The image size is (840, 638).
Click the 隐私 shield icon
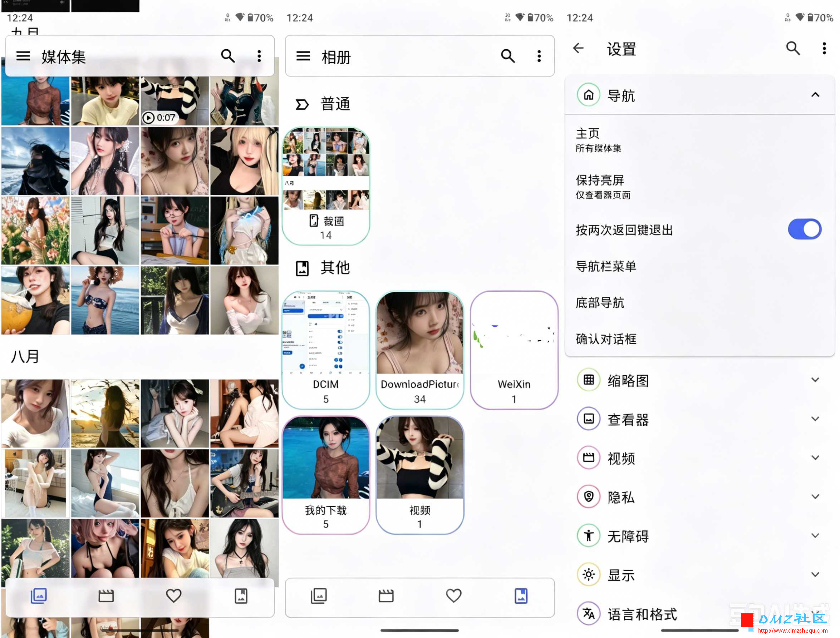(589, 496)
